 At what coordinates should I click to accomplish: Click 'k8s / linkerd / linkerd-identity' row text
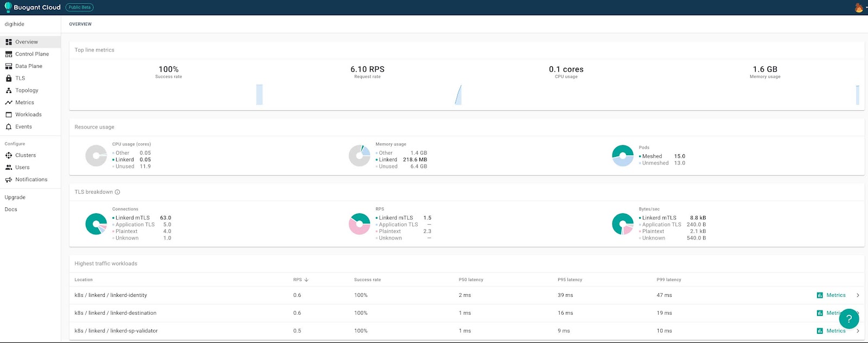point(111,295)
